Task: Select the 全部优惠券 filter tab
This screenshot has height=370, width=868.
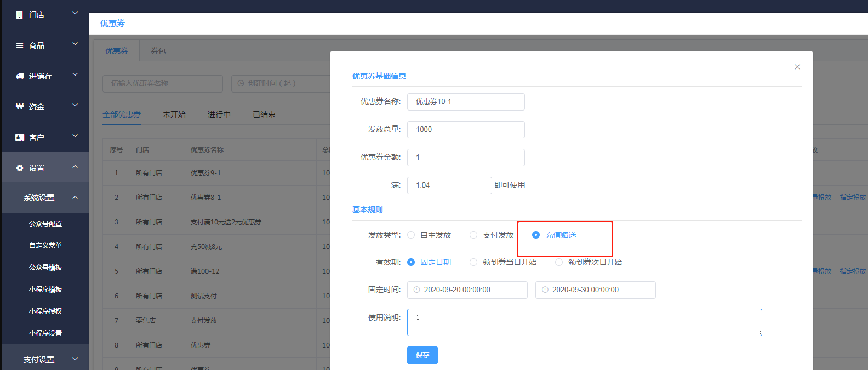Action: (x=122, y=114)
